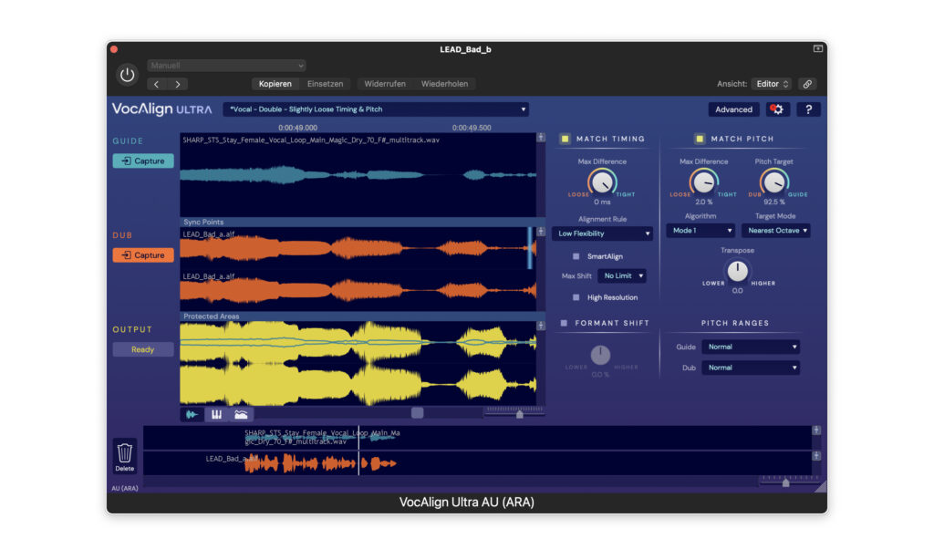Check the High Resolution checkbox
Screen dimensions: 934x560
click(x=576, y=297)
